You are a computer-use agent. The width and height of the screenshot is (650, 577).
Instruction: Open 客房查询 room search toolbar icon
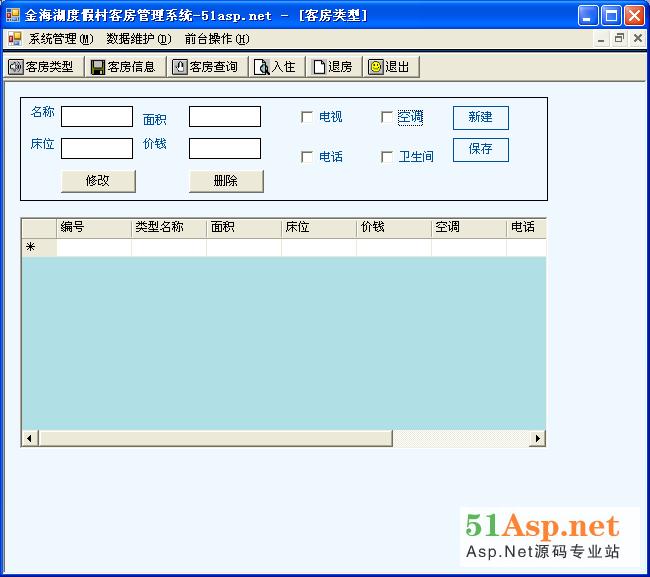(x=180, y=67)
